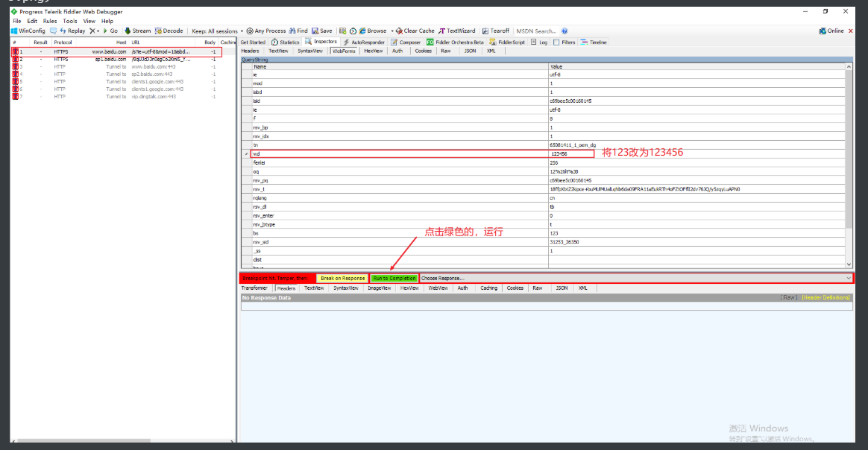Open the AutoResponder tab
The height and width of the screenshot is (450, 868).
[x=364, y=42]
